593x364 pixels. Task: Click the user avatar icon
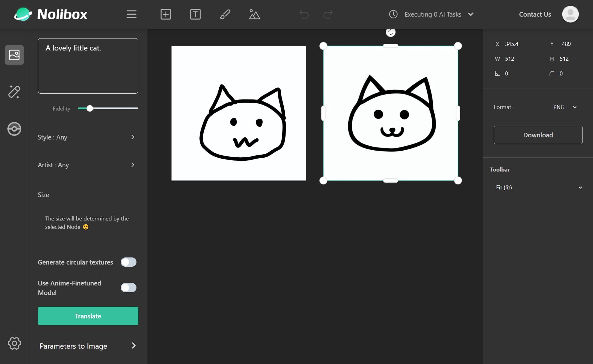pyautogui.click(x=570, y=14)
